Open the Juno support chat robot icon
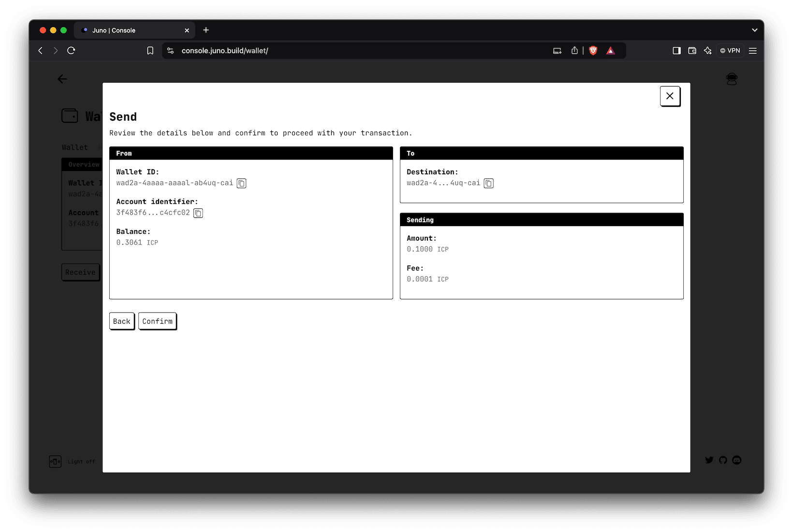Viewport: 793px width, 532px height. coord(732,79)
